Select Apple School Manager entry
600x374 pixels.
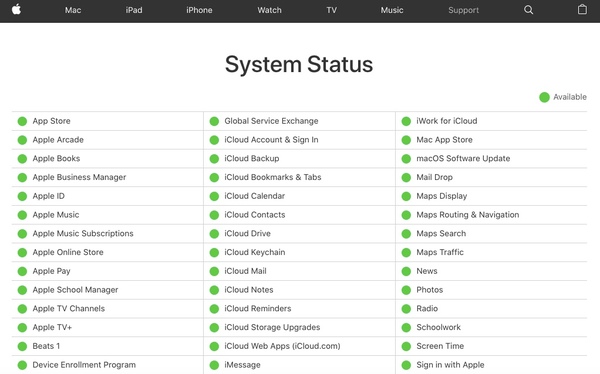tap(75, 290)
